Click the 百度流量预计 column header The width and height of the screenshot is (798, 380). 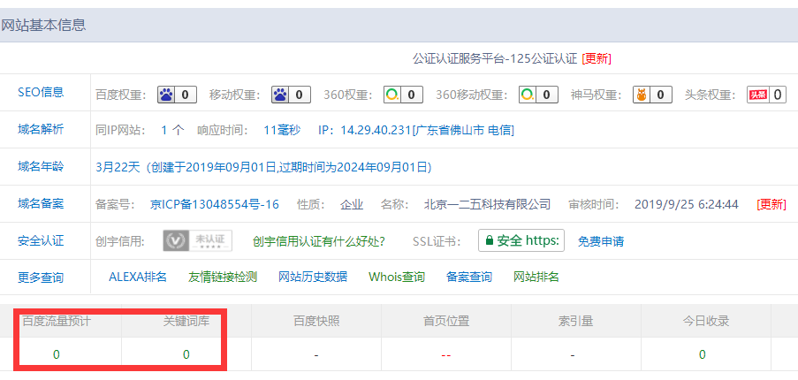[56, 321]
